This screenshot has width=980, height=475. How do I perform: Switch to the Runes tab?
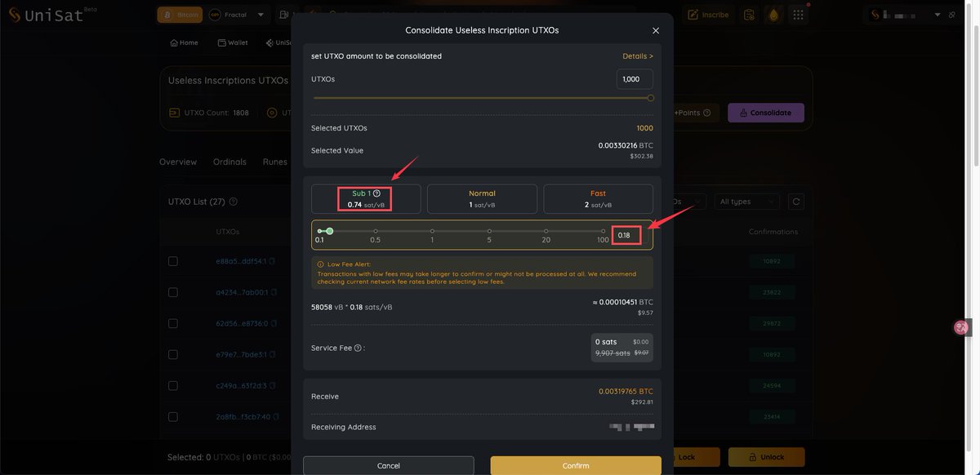pos(275,162)
